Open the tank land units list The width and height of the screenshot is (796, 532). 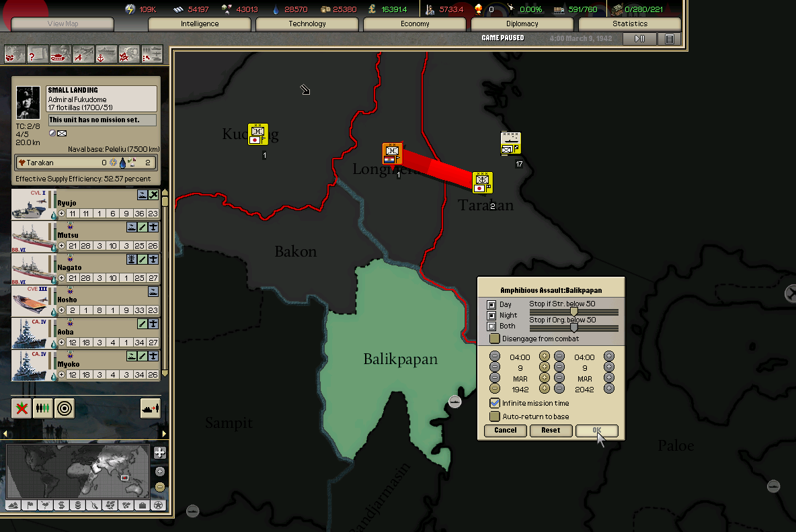[61, 54]
